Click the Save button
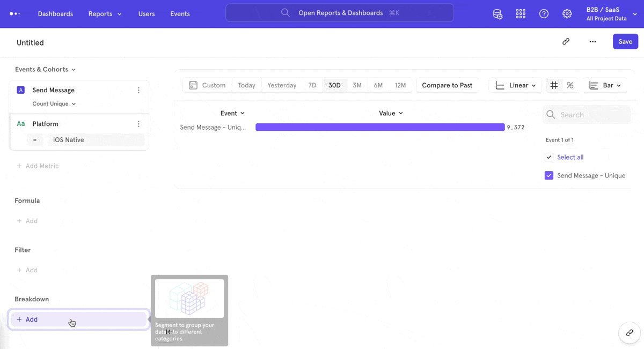The height and width of the screenshot is (349, 644). coord(625,41)
